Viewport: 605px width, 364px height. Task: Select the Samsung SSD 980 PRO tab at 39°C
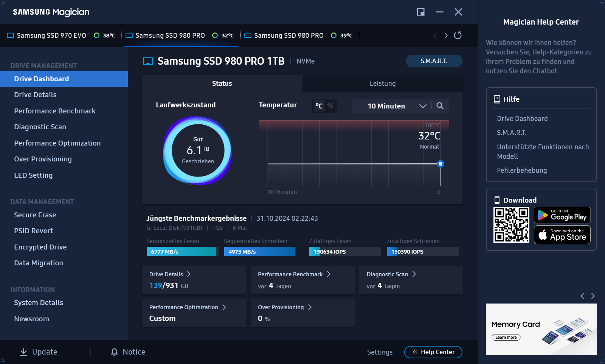[x=299, y=36]
